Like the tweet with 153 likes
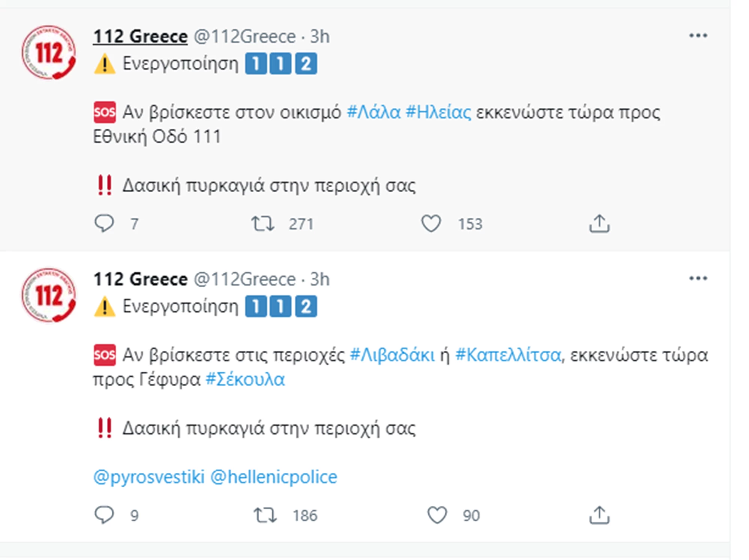Viewport: 749px width, 560px height. coord(431,224)
